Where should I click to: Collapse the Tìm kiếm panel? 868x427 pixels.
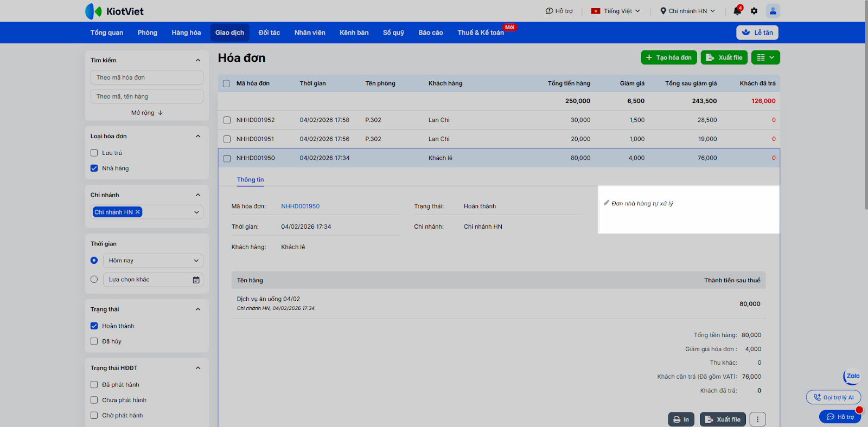198,60
